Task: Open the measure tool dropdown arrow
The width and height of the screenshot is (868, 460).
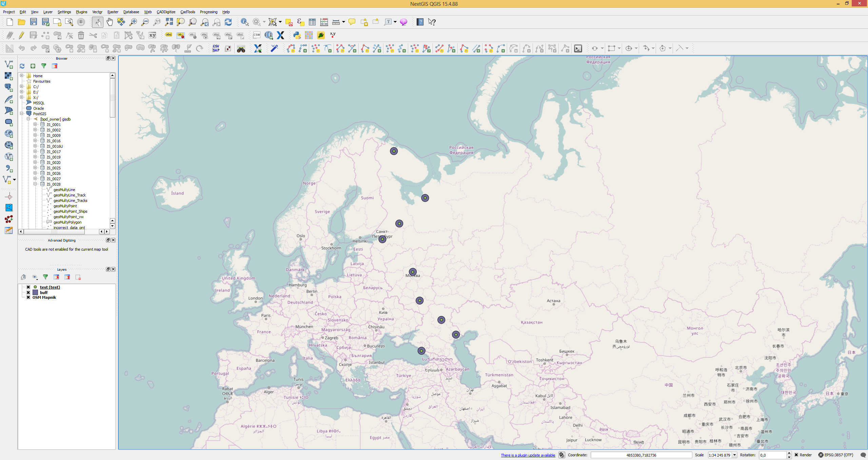Action: (x=343, y=22)
